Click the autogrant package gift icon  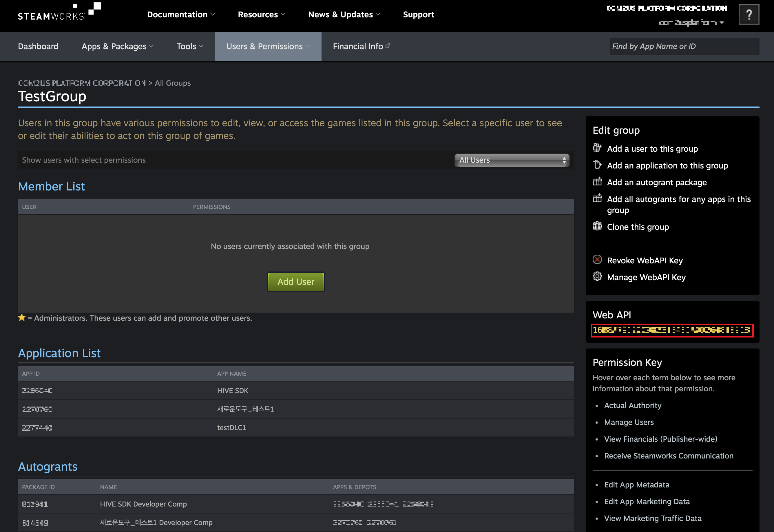pyautogui.click(x=597, y=182)
